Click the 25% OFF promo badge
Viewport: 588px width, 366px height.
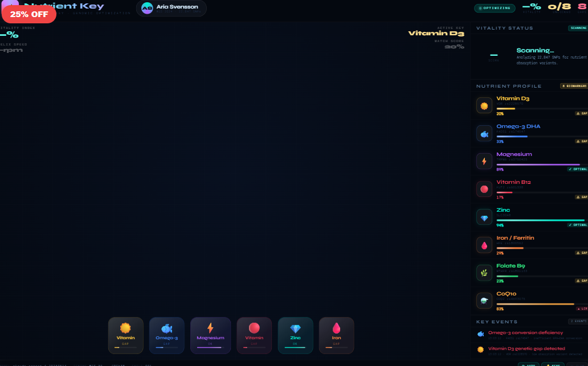[28, 14]
